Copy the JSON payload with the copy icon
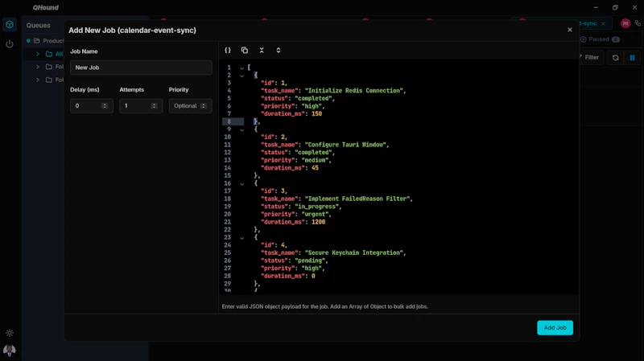This screenshot has height=361, width=644. (245, 50)
